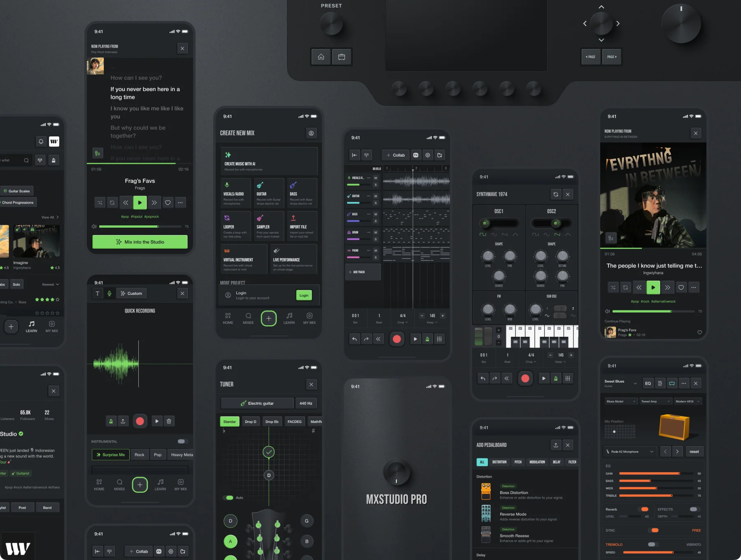The image size is (741, 560).
Task: Click the Surprise Me button
Action: [x=111, y=455]
